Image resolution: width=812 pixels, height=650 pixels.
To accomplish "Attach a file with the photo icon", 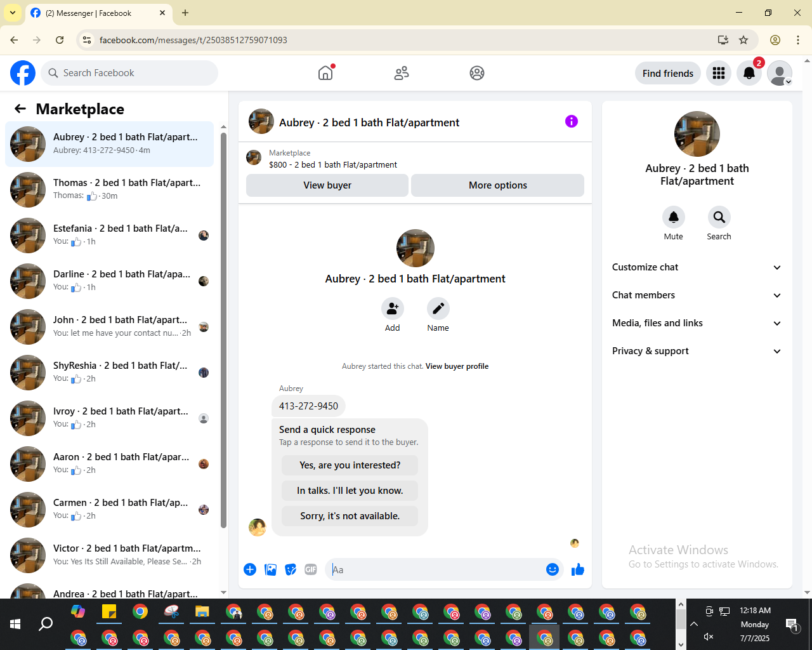I will [270, 569].
